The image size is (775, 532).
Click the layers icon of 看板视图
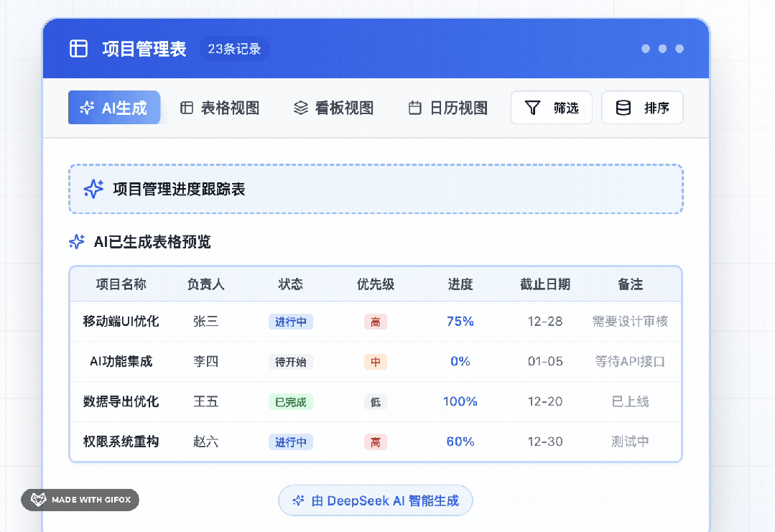click(x=300, y=108)
